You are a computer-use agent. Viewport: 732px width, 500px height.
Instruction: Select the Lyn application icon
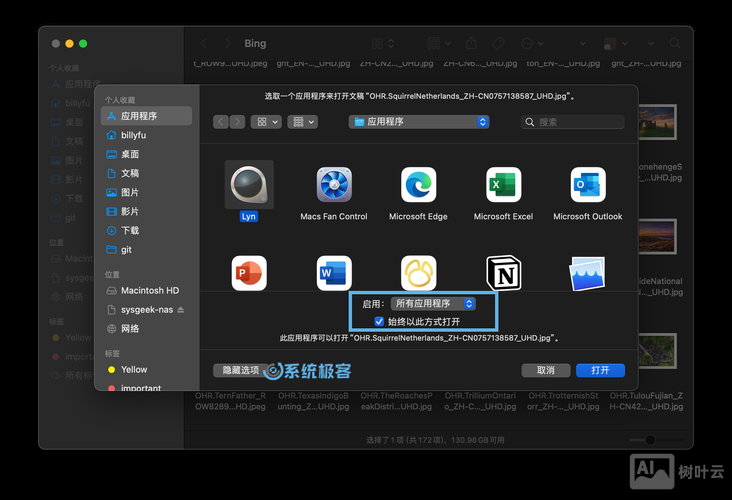click(x=249, y=184)
